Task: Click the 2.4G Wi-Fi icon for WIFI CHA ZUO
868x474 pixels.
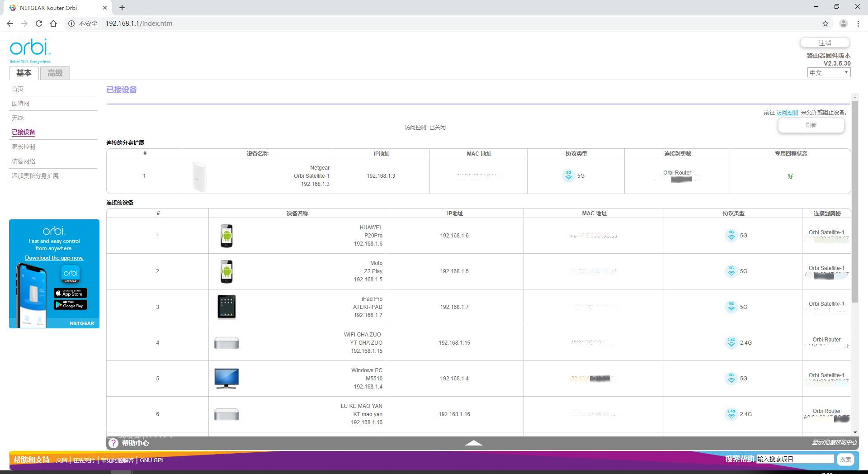Action: (731, 343)
